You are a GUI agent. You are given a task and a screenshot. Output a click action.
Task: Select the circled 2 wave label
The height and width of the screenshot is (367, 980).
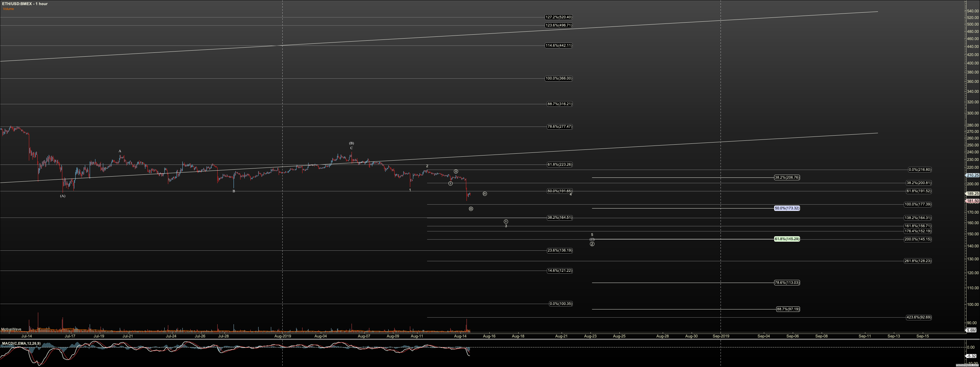pos(592,244)
